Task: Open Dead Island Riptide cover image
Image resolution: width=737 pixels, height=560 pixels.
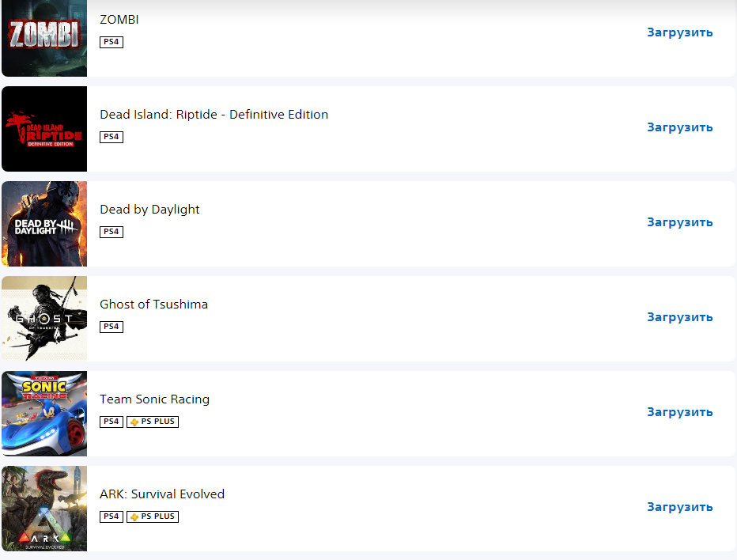Action: click(44, 129)
